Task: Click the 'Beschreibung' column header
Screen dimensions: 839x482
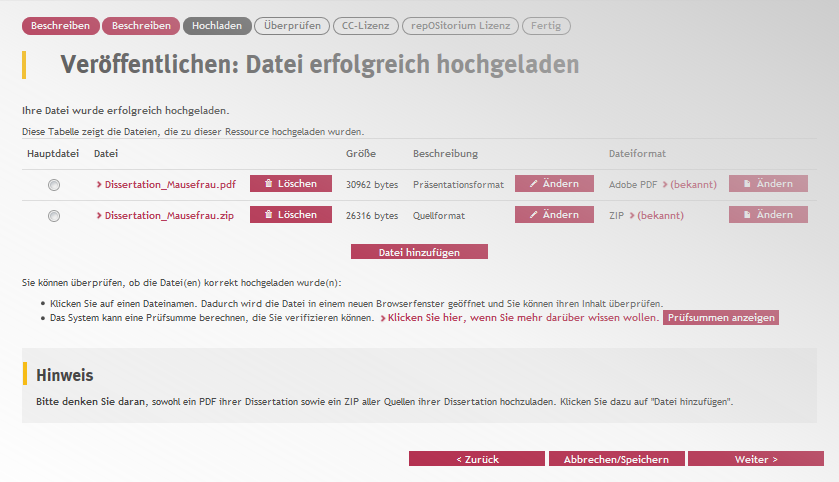Action: pos(445,154)
